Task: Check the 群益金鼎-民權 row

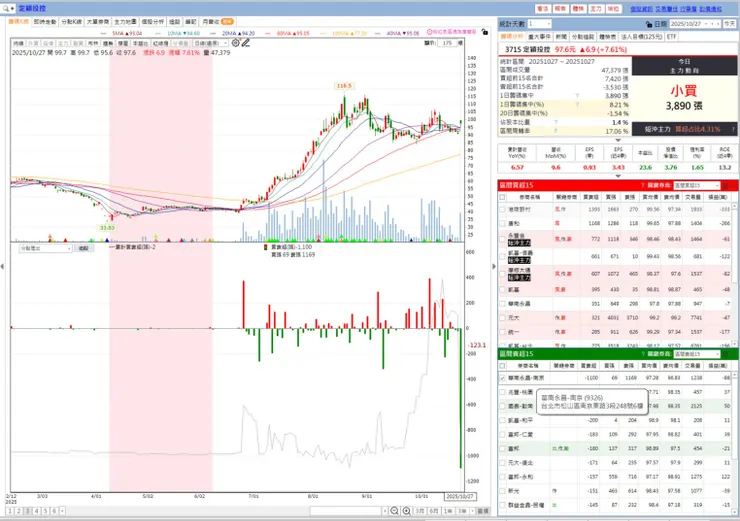Action: point(502,505)
